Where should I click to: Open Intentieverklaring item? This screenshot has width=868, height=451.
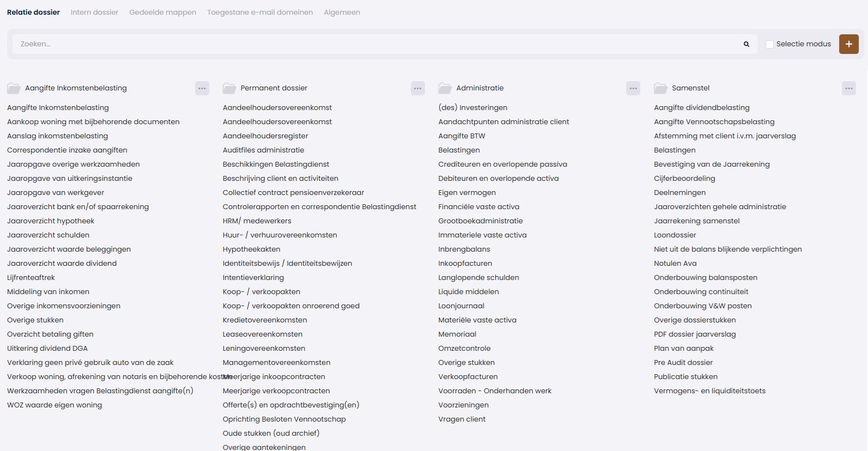pyautogui.click(x=253, y=278)
